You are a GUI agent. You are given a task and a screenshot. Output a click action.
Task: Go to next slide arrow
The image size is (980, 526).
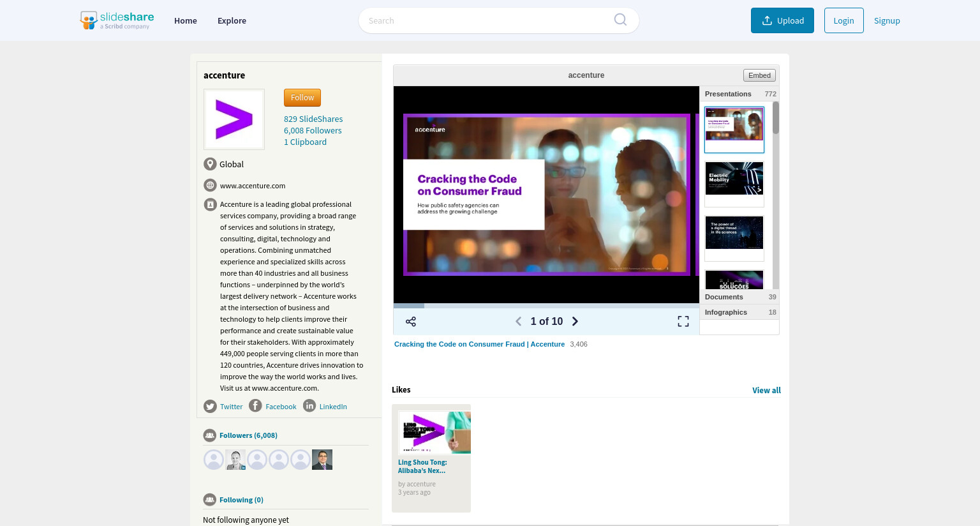[575, 321]
